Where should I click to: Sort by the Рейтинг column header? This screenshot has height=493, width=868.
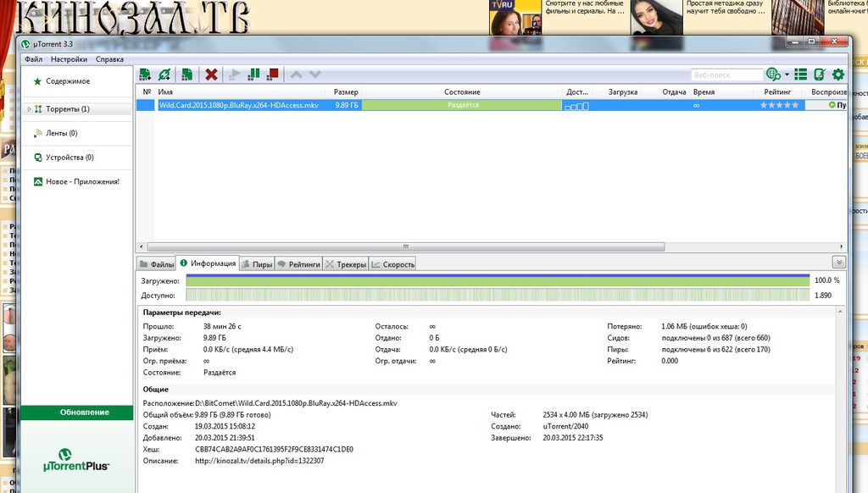pyautogui.click(x=778, y=91)
